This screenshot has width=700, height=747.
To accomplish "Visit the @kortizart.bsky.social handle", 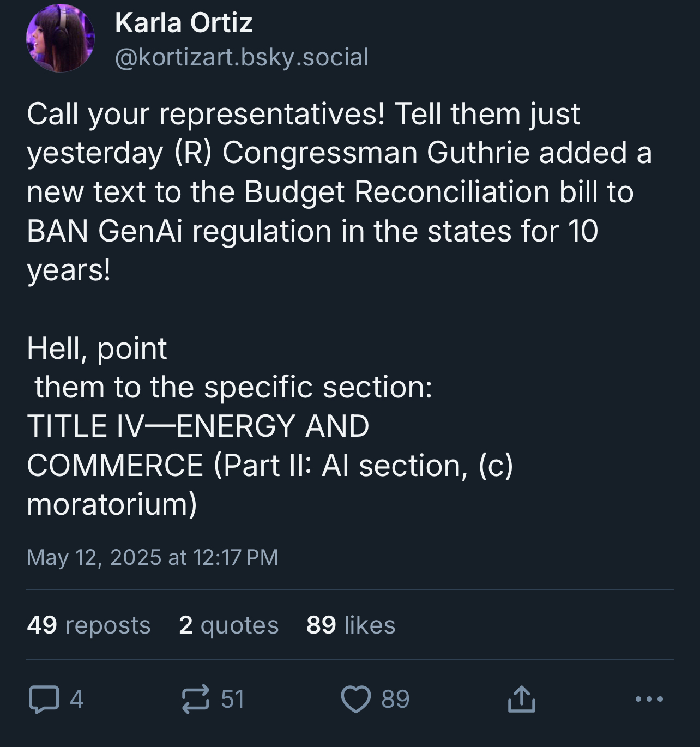I will pyautogui.click(x=242, y=57).
